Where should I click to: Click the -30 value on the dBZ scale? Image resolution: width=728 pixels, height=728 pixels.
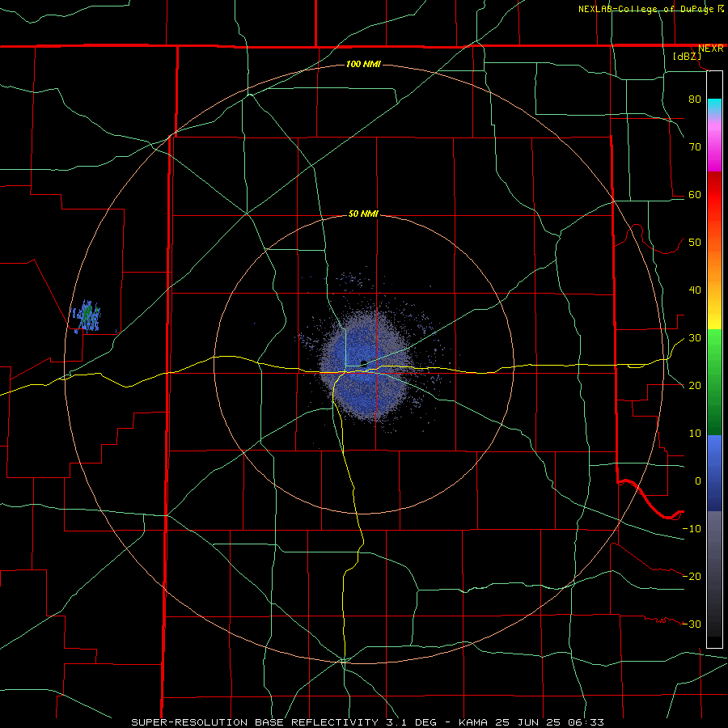click(x=692, y=624)
